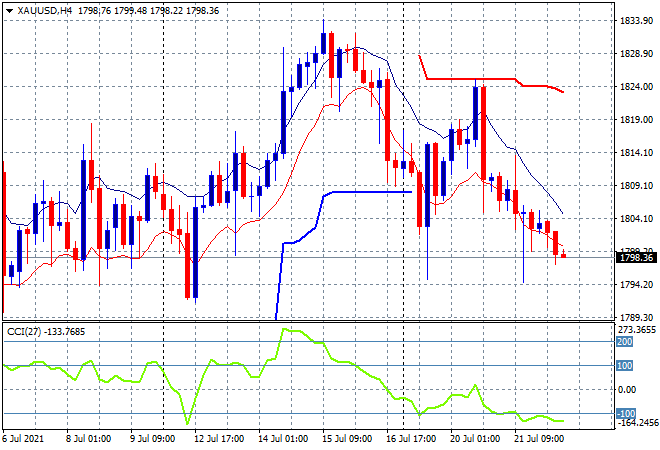The height and width of the screenshot is (450, 660).
Task: Select the CCI scale minimum -164.2456
Action: point(637,422)
